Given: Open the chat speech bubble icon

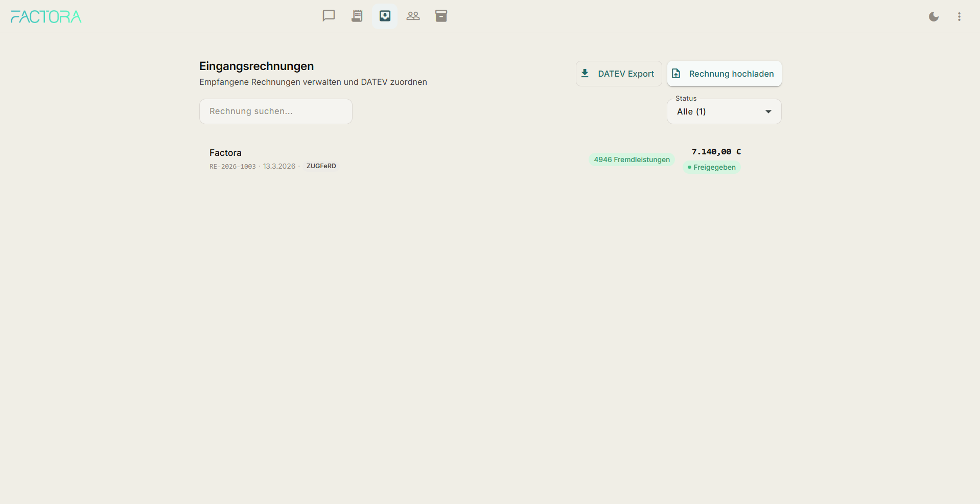Looking at the screenshot, I should point(329,16).
